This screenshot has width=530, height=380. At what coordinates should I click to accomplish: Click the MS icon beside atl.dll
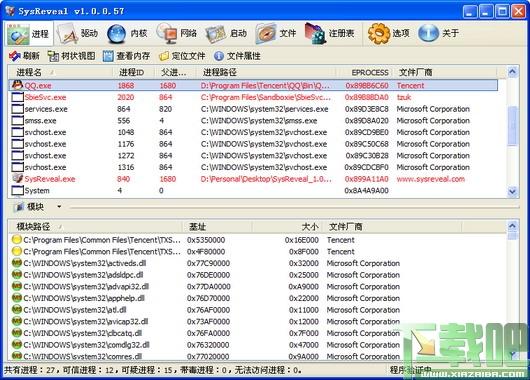(17, 309)
